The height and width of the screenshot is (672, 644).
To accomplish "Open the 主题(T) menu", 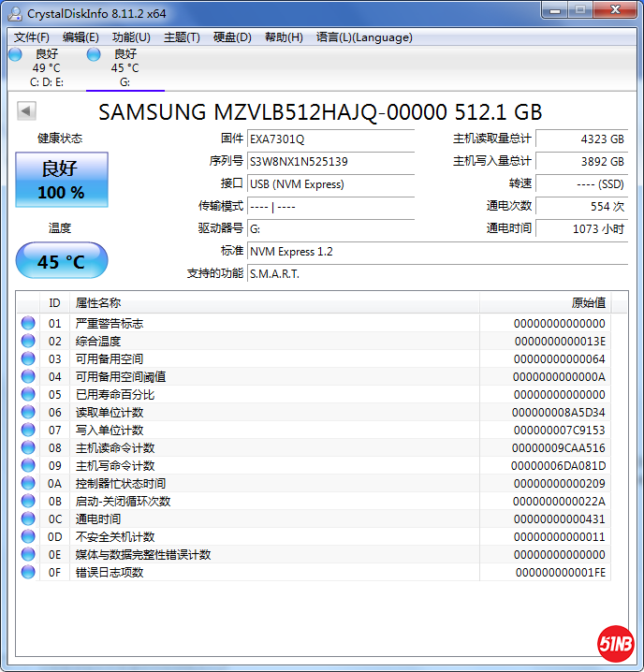I will coord(182,37).
